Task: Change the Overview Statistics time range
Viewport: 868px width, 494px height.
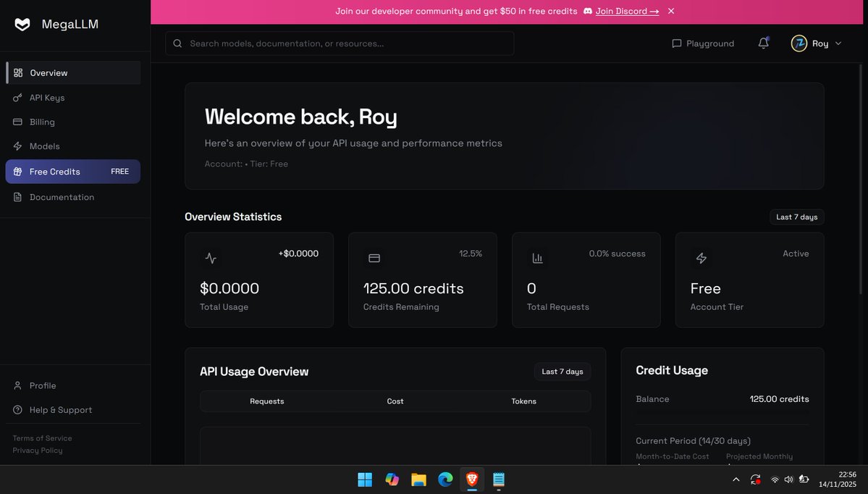Action: (x=796, y=217)
